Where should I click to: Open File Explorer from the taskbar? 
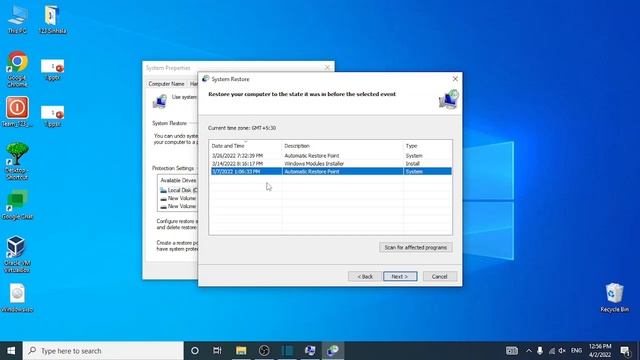(x=241, y=351)
